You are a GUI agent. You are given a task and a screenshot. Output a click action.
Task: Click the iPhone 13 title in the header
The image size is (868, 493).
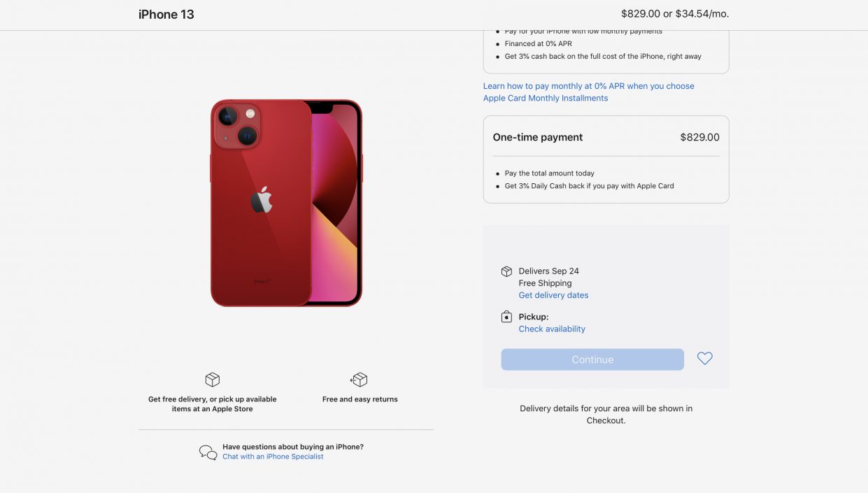pos(166,14)
